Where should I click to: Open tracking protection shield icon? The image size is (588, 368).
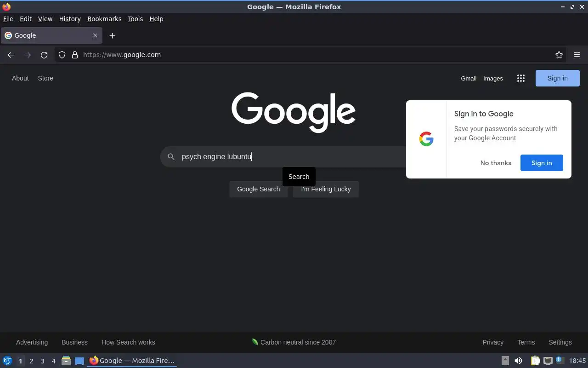(x=62, y=55)
